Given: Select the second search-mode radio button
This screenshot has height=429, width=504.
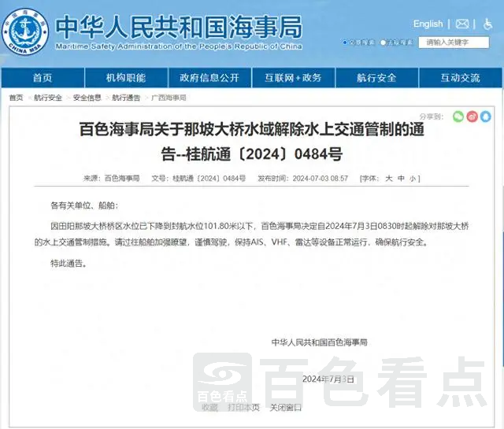Looking at the screenshot, I should [x=384, y=43].
